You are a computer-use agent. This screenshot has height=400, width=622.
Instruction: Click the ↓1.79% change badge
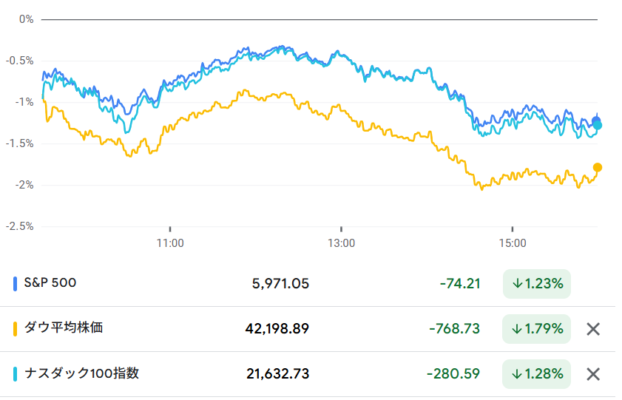point(537,329)
